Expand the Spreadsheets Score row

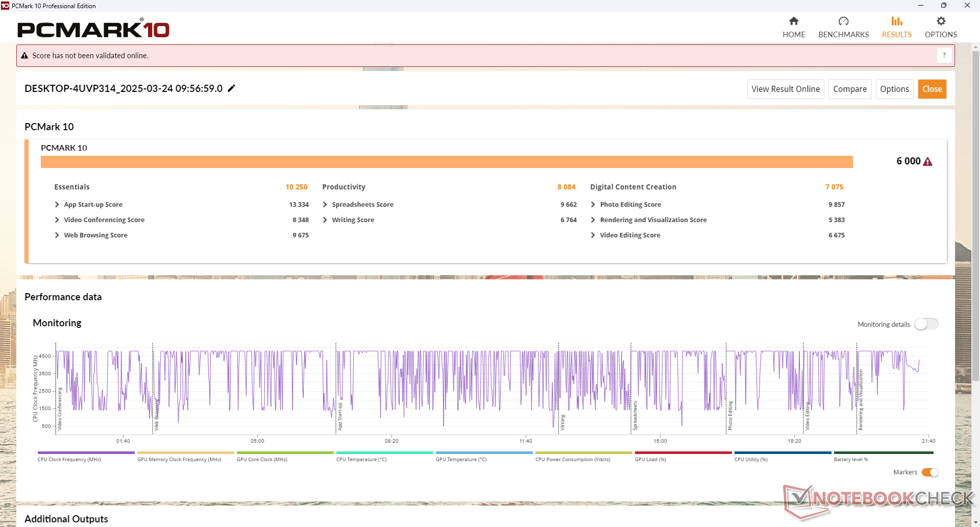click(325, 205)
